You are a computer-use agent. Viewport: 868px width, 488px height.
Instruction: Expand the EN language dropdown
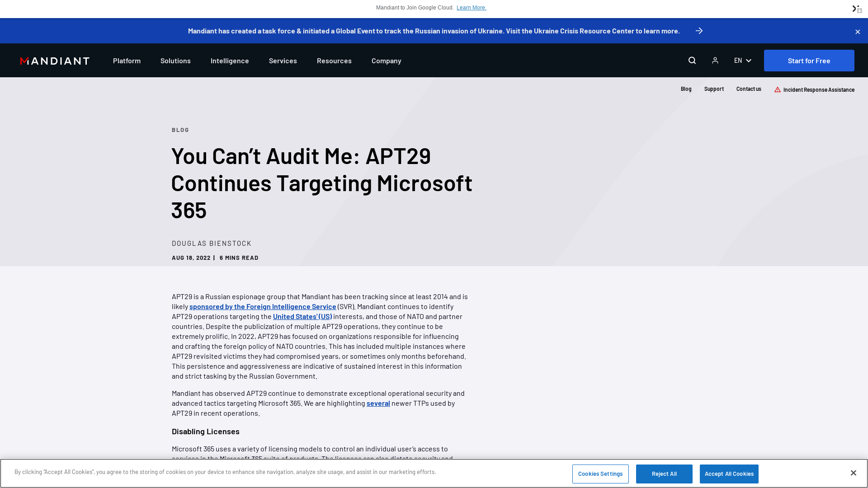pos(742,60)
